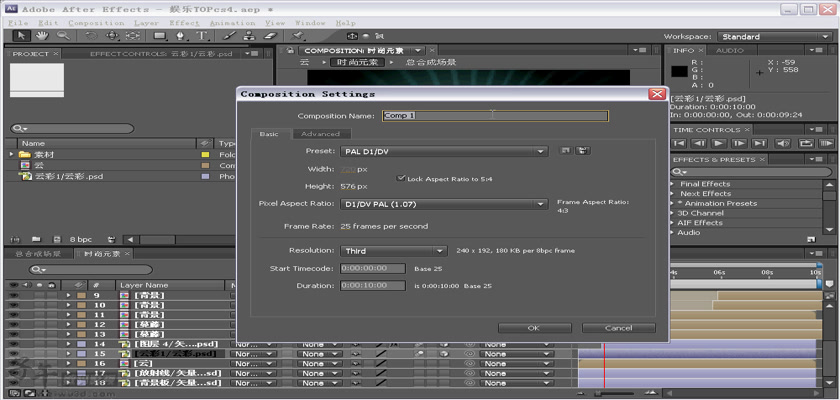Select the Pen tool

pyautogui.click(x=181, y=36)
